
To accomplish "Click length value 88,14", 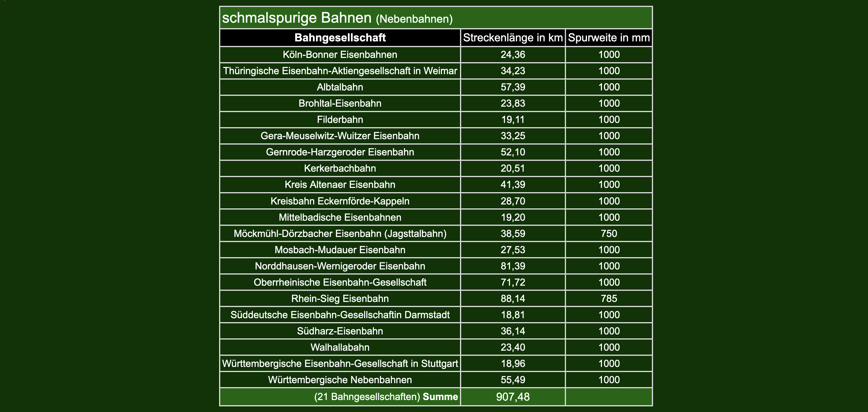I will click(512, 299).
